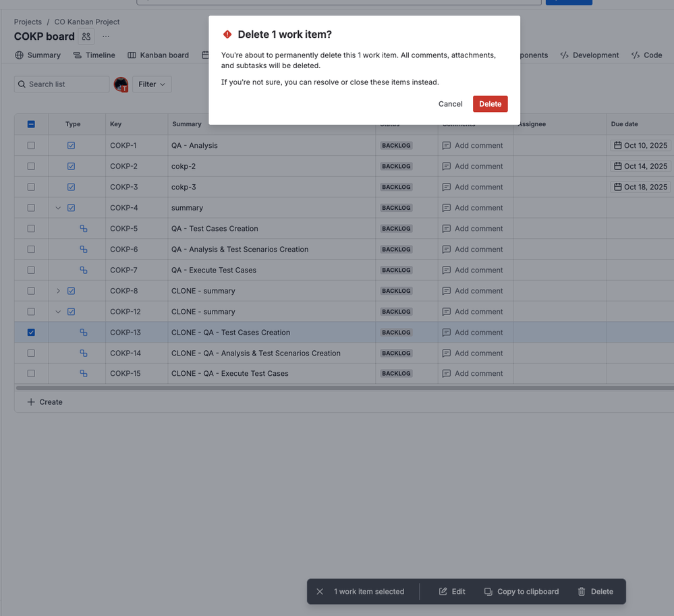Click the Add comment icon for COKP-1
This screenshot has width=674, height=616.
(x=447, y=145)
